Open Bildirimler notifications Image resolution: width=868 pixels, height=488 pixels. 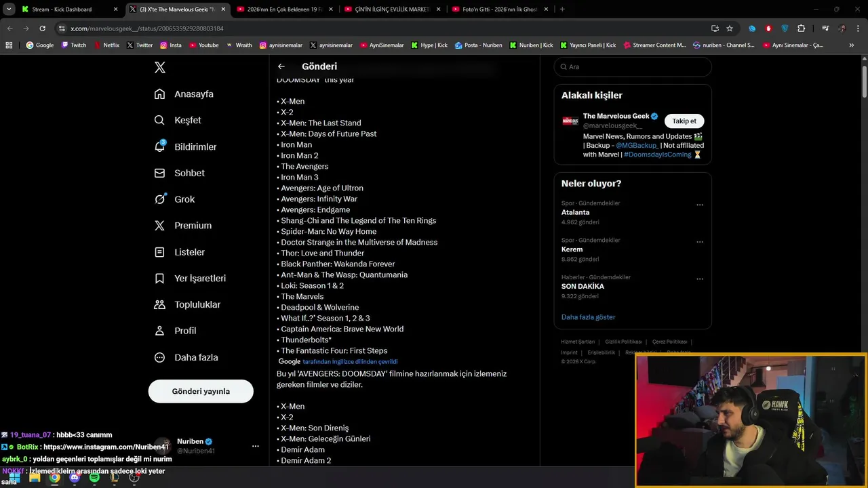click(x=185, y=146)
